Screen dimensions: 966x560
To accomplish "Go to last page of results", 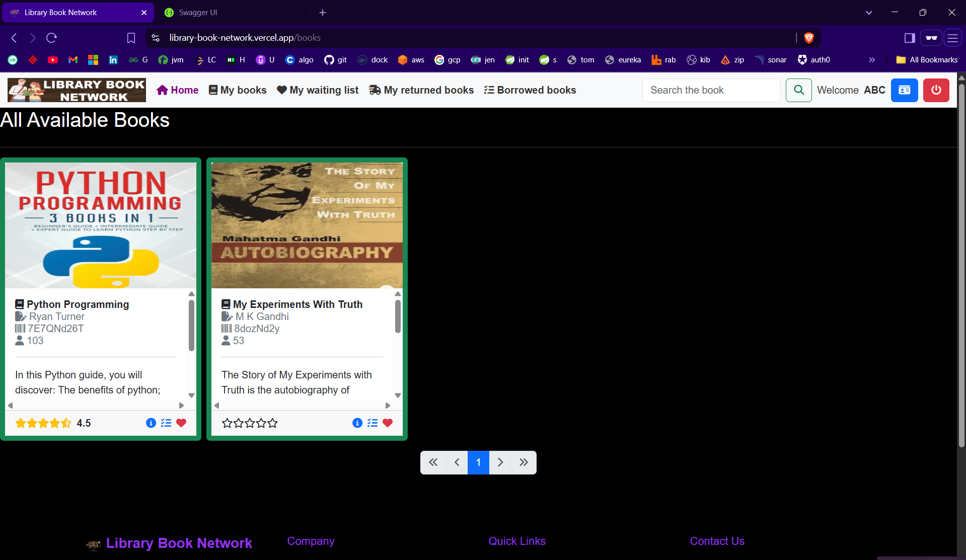I will (x=524, y=462).
